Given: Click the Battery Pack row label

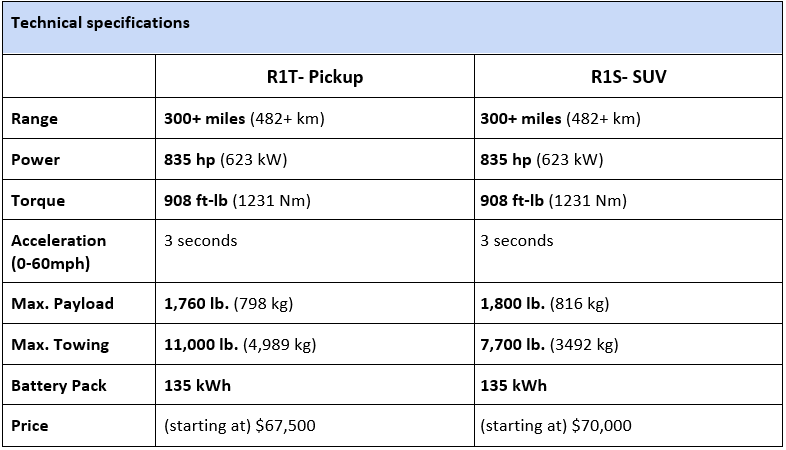Looking at the screenshot, I should pyautogui.click(x=59, y=385).
